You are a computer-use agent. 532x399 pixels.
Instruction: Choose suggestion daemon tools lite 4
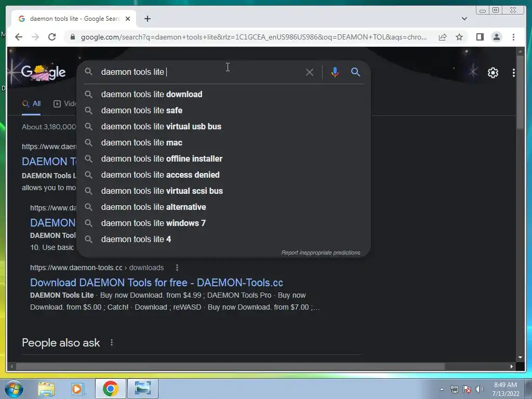point(224,239)
